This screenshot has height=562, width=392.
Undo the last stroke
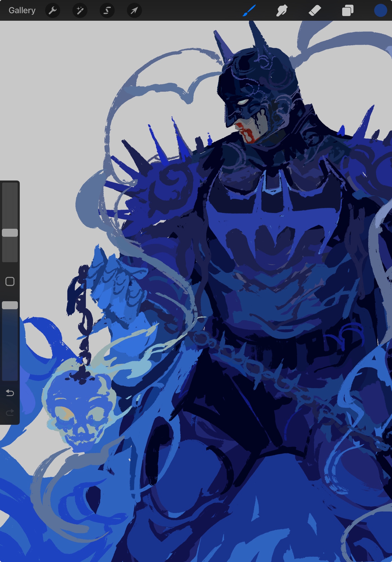tap(10, 393)
